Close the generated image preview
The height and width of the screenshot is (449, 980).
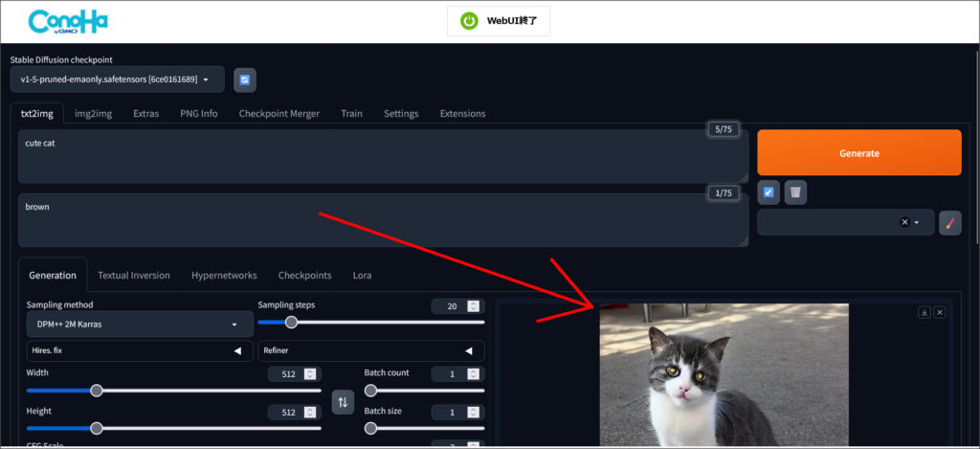point(940,313)
